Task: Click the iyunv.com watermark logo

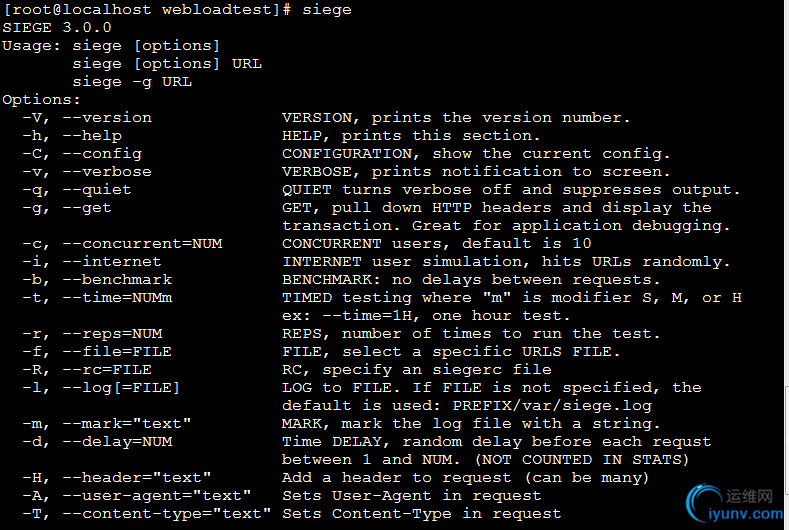Action: pos(736,504)
